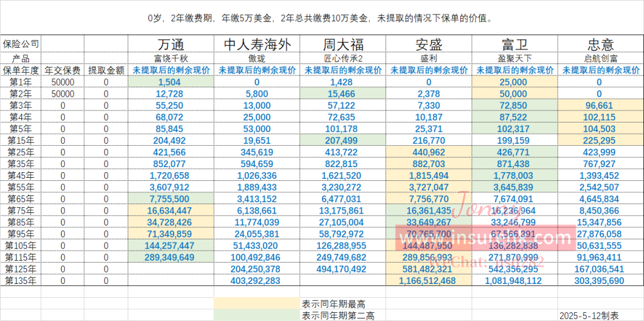Click the legend text 表示同年期最高

pyautogui.click(x=333, y=304)
